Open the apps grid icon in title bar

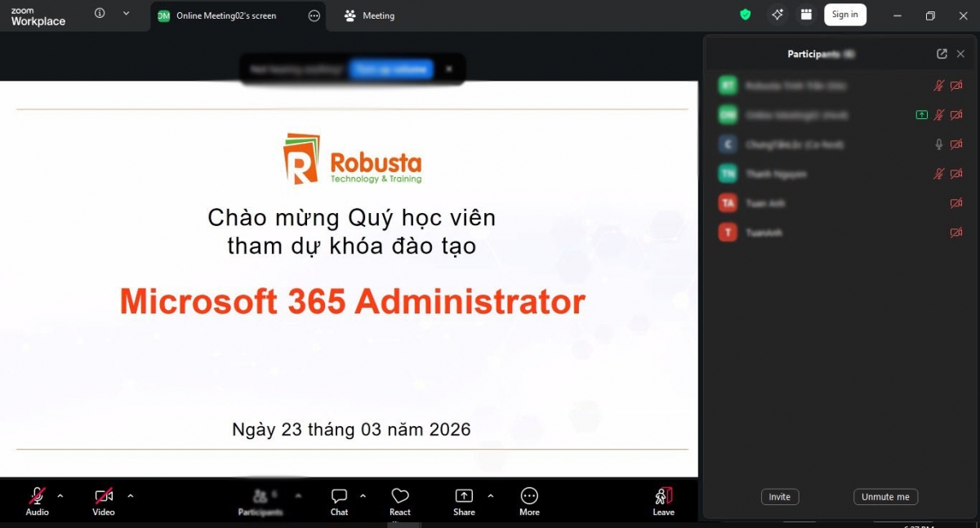[806, 15]
